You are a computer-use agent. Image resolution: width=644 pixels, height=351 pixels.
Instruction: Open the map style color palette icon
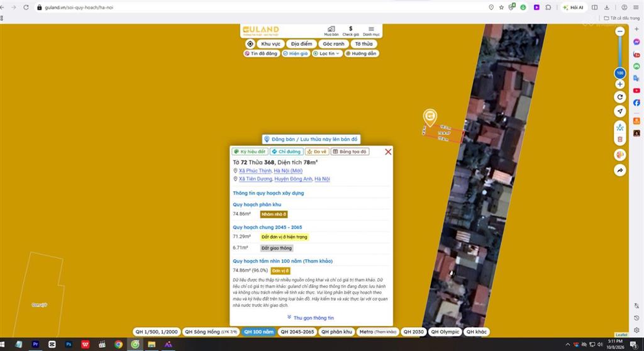click(619, 155)
